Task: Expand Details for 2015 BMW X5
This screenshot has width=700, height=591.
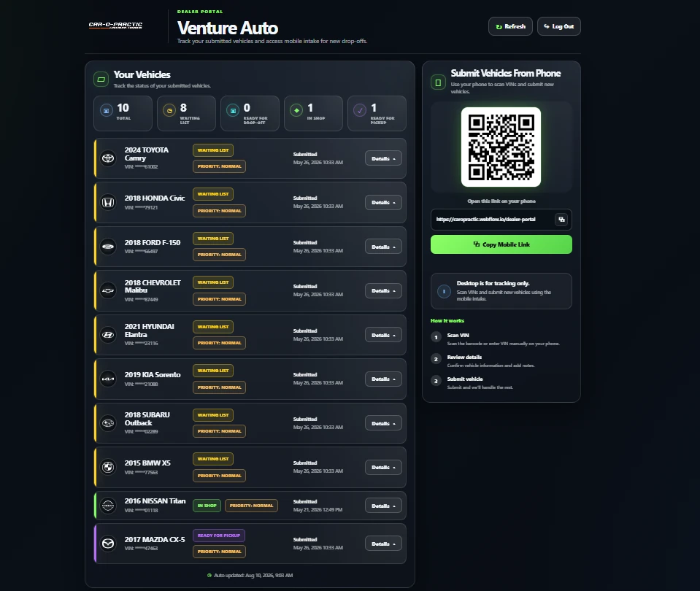Action: click(383, 468)
